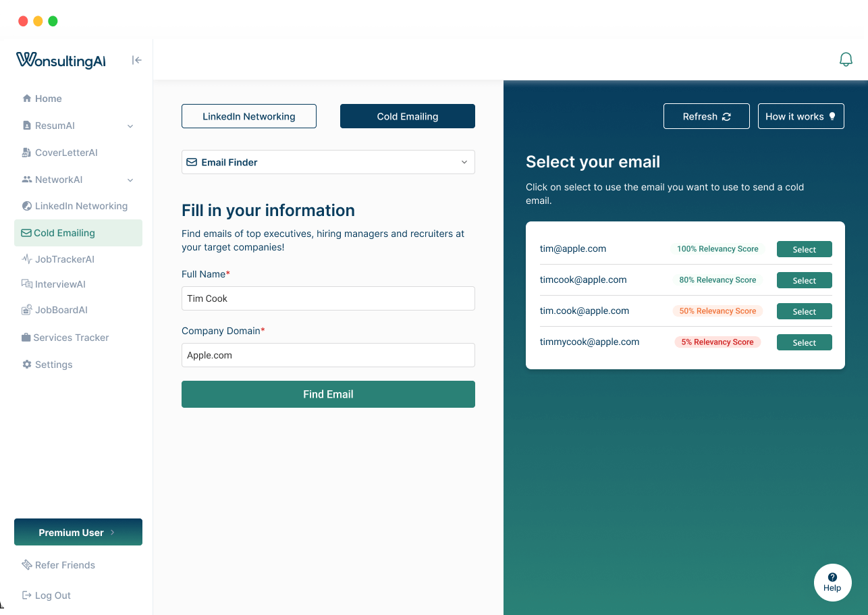This screenshot has width=868, height=615.
Task: Open the Email Finder dropdown
Action: coord(328,162)
